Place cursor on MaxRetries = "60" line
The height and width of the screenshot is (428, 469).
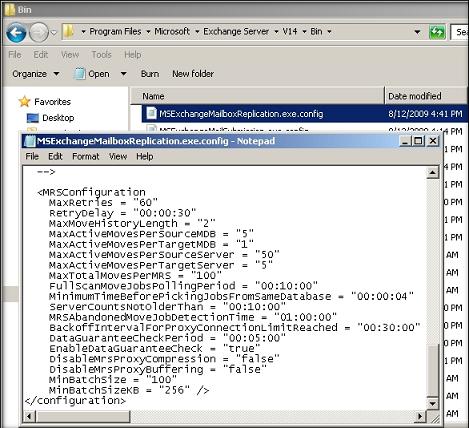[x=103, y=203]
